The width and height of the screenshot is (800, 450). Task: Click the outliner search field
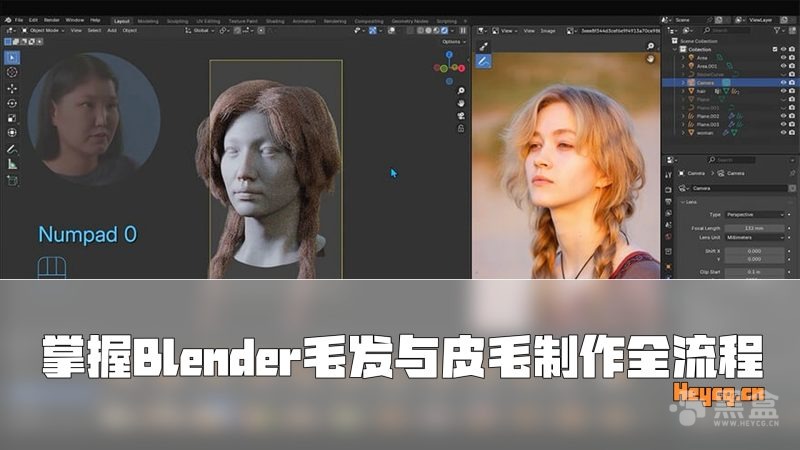pos(727,31)
